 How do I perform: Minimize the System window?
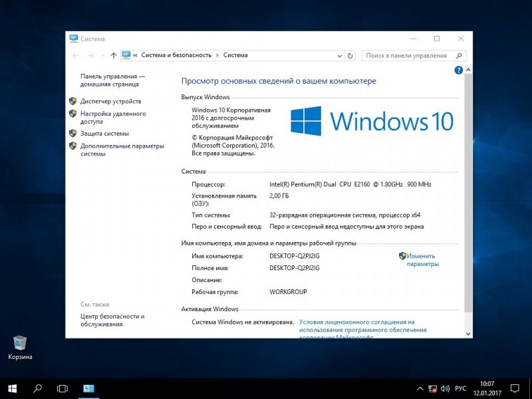pyautogui.click(x=414, y=39)
